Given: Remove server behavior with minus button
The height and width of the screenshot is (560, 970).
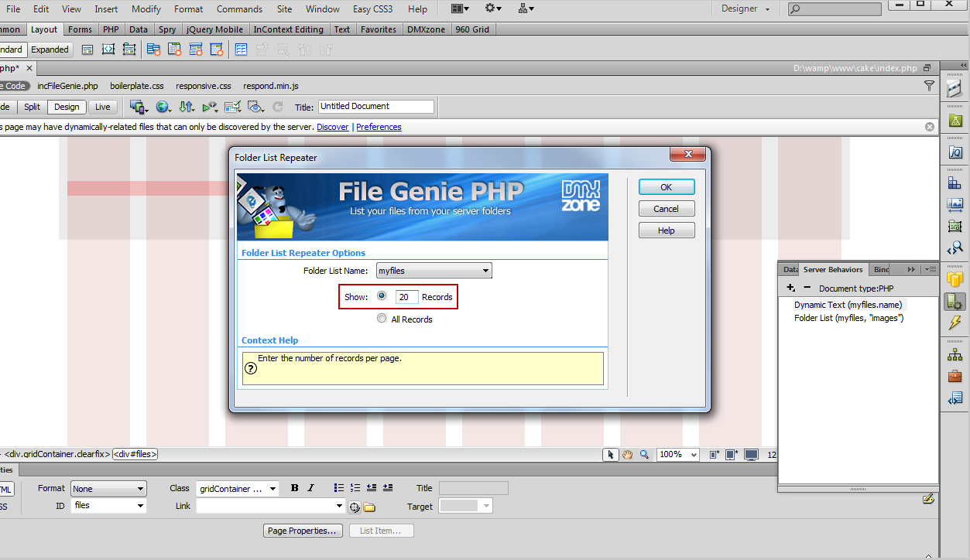Looking at the screenshot, I should pyautogui.click(x=807, y=288).
